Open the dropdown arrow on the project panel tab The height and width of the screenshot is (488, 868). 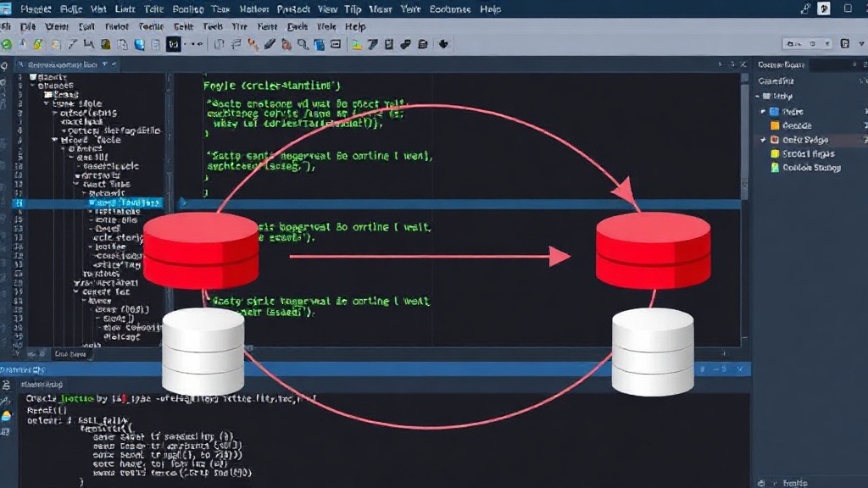coord(104,64)
